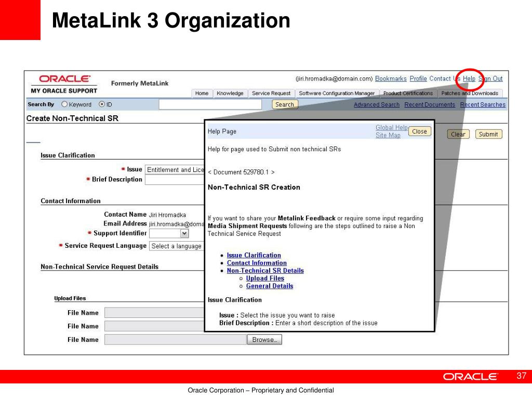
Task: Select the Keyword search radio button
Action: point(64,104)
